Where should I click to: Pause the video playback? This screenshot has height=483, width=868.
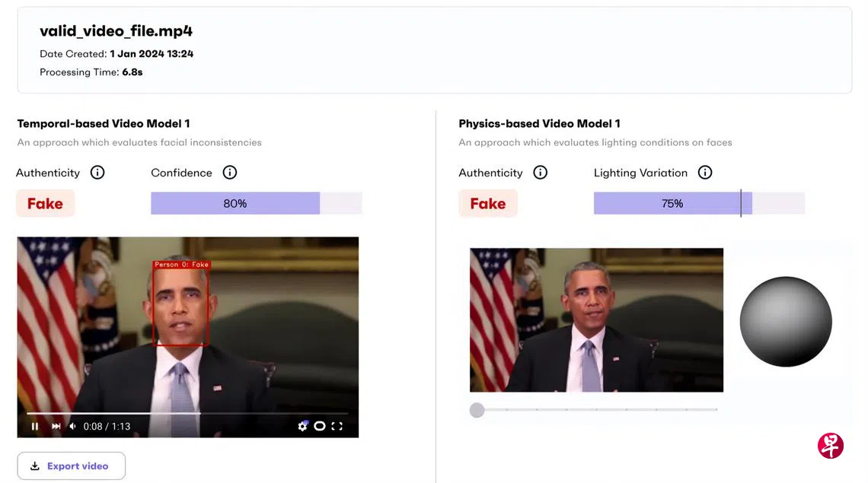pos(35,426)
